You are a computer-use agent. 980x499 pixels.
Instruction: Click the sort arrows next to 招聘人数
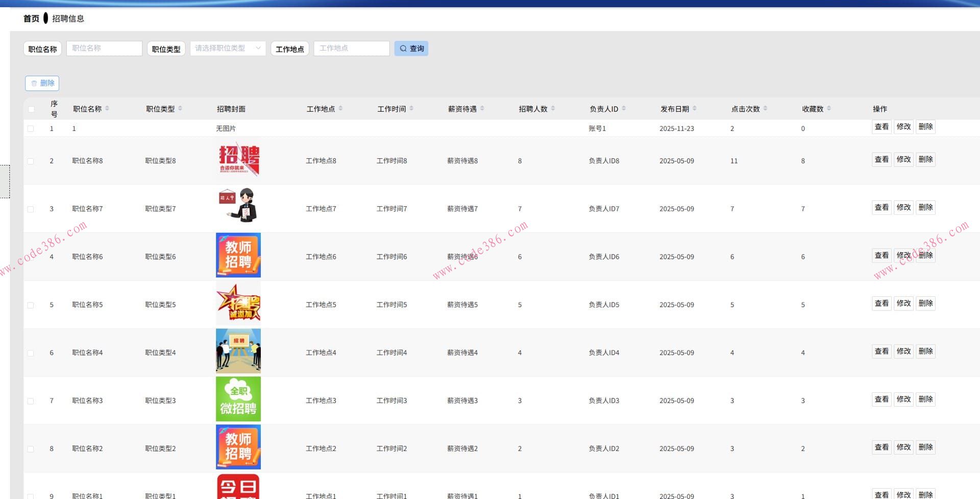pos(553,108)
